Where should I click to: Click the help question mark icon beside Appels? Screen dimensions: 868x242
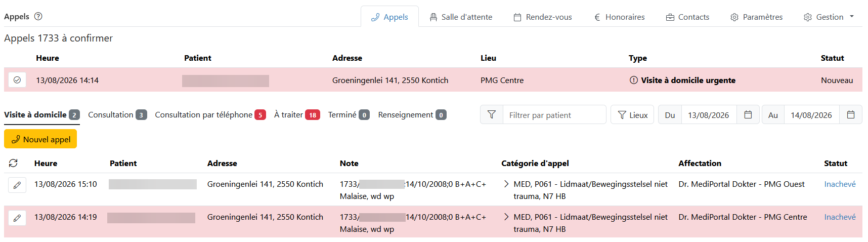[x=38, y=16]
